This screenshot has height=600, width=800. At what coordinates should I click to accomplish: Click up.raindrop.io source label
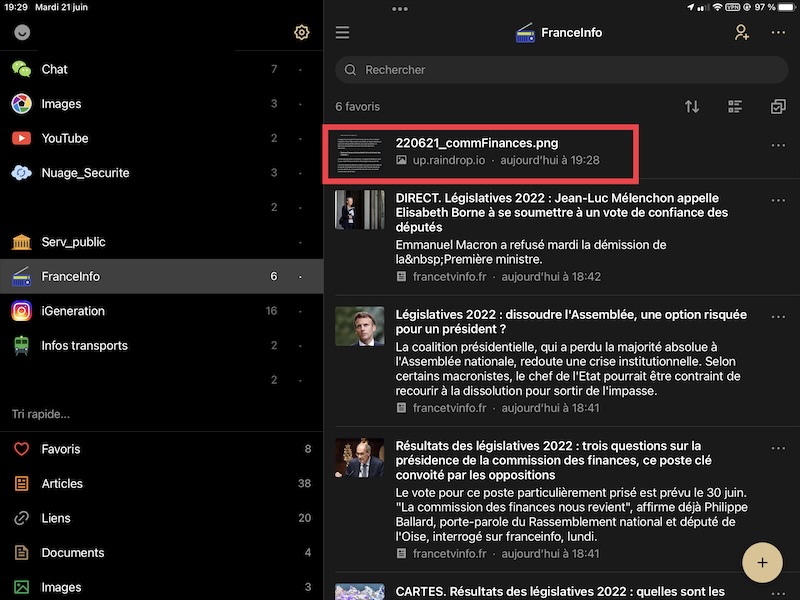tap(448, 160)
